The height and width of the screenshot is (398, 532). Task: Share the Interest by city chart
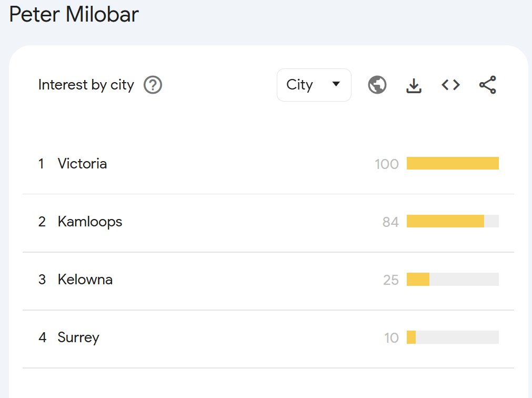point(488,85)
